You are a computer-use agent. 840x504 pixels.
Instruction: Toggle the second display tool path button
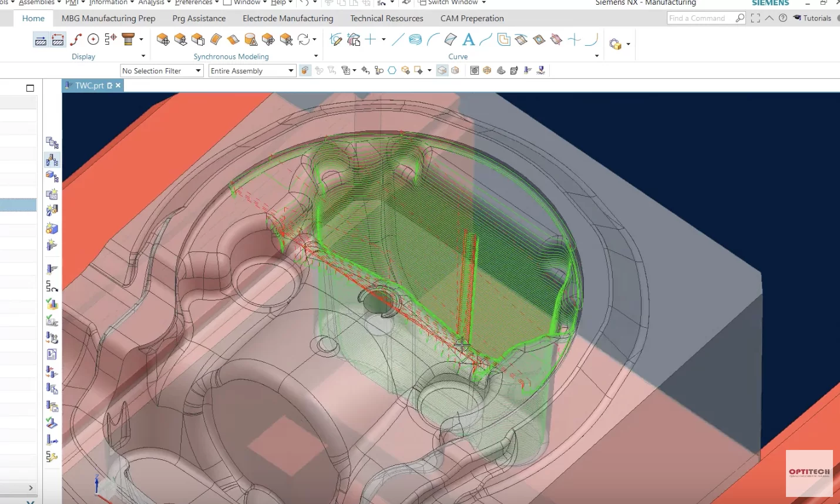click(x=58, y=40)
